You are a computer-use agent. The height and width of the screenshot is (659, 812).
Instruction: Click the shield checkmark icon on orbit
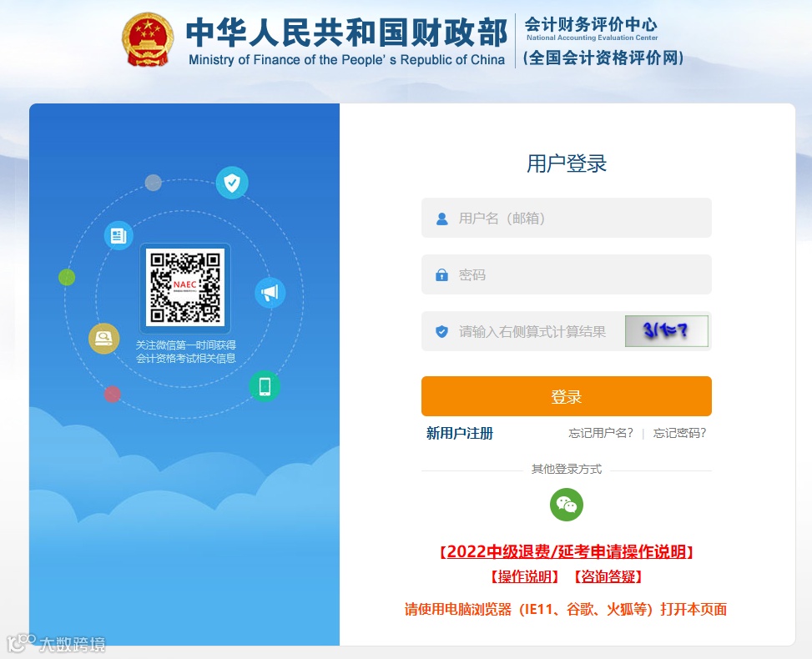pos(232,183)
